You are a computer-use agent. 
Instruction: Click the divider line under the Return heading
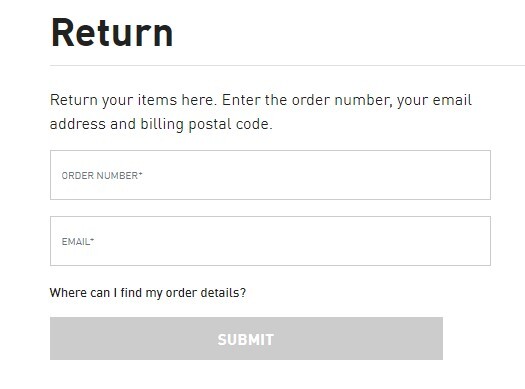tap(287, 66)
